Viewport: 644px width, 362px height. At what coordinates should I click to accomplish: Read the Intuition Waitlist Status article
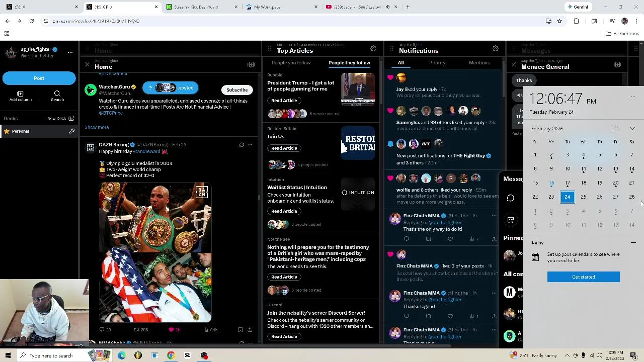(x=284, y=211)
